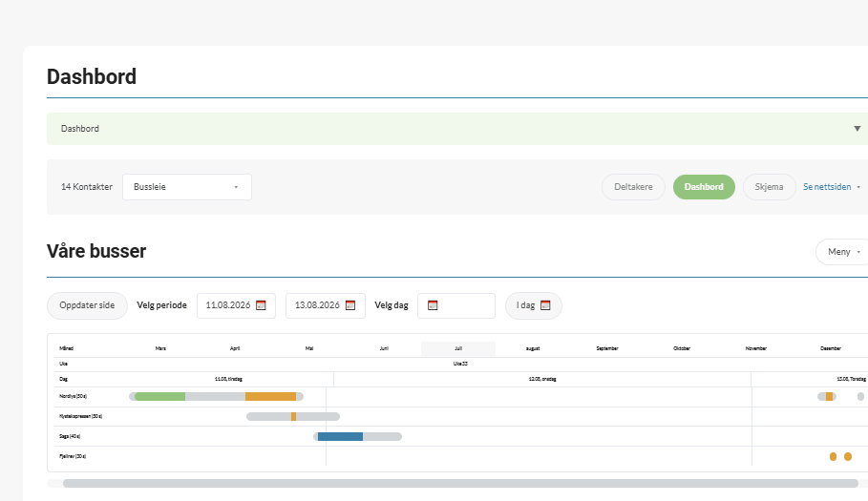Open calendar picker for start date 11.08.2026

pyautogui.click(x=262, y=305)
